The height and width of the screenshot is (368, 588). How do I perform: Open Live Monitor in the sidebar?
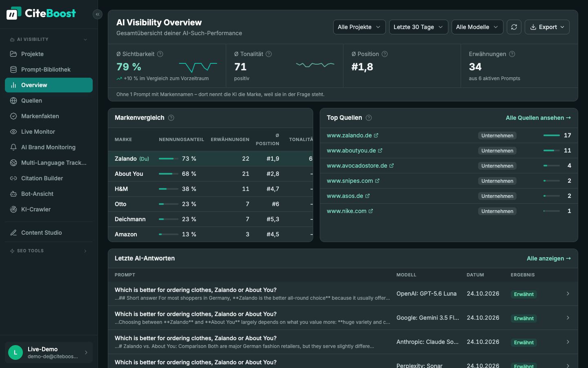49,132
